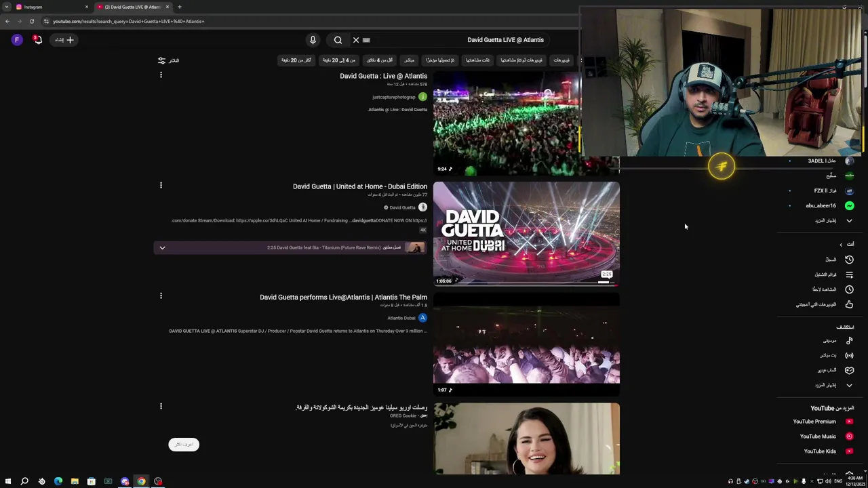Open Windows taskbar search

[24, 481]
